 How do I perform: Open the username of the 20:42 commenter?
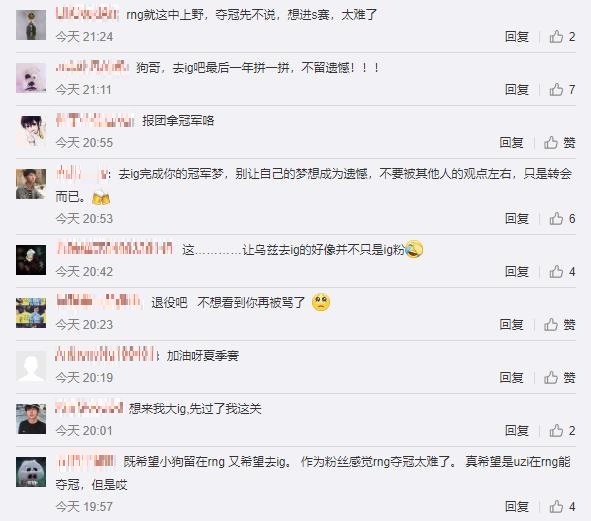click(114, 248)
